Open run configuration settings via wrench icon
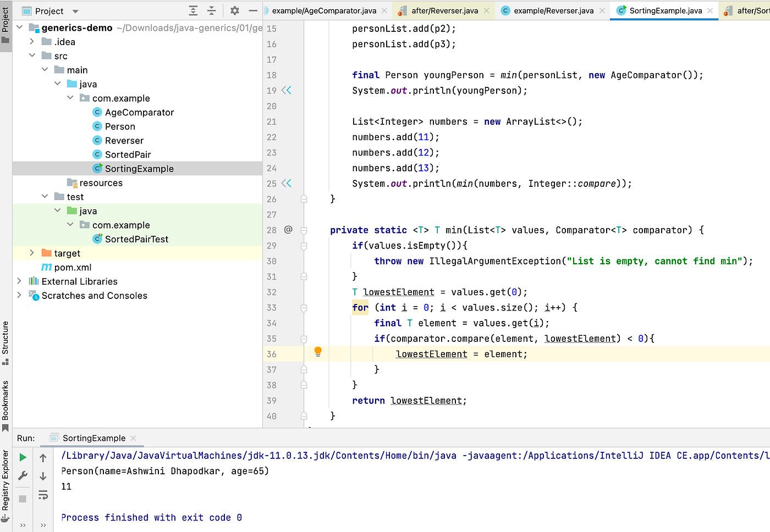Viewport: 770px width, 532px height. click(x=22, y=475)
